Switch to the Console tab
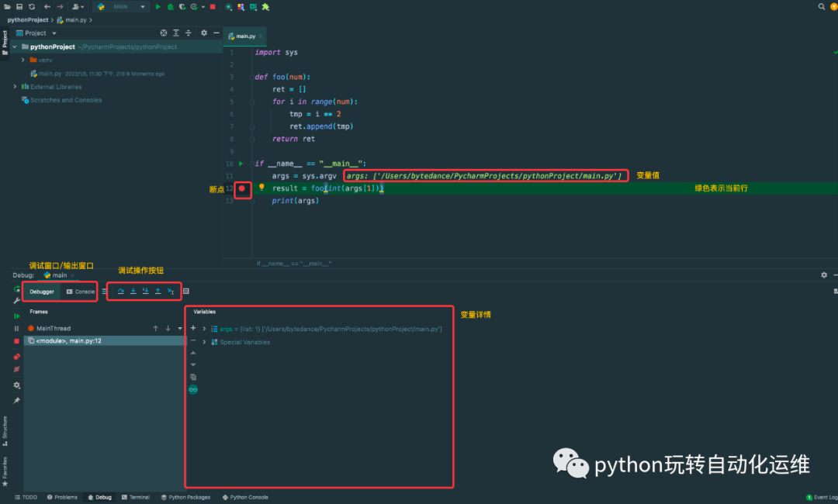Viewport: 838px width, 504px height. 81,292
